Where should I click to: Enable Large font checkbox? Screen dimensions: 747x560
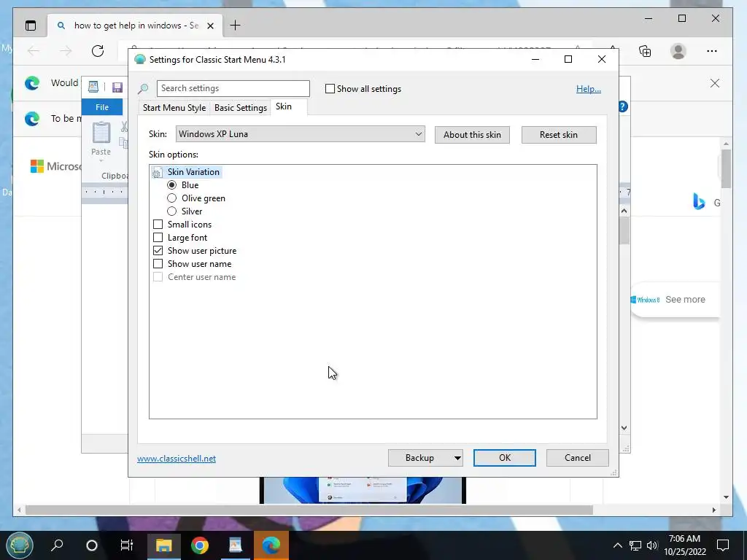[x=158, y=238]
